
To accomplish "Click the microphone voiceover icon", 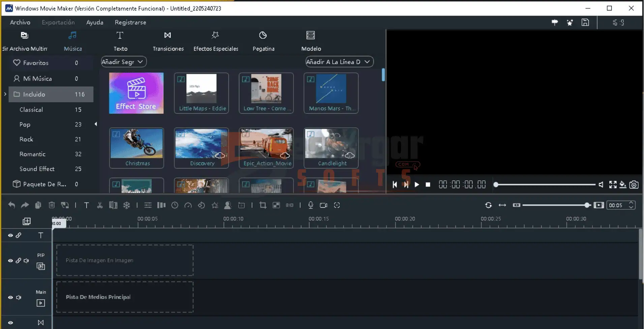I will coord(311,205).
